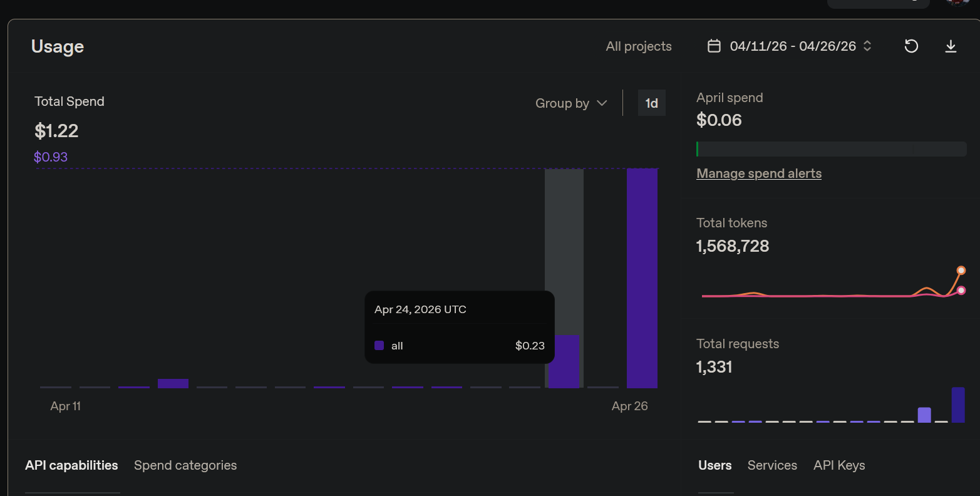Open the Services tab

[x=772, y=465]
